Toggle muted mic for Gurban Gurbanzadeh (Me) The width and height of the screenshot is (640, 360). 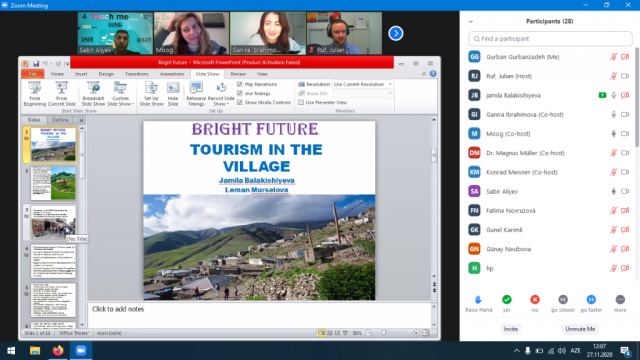pyautogui.click(x=613, y=57)
